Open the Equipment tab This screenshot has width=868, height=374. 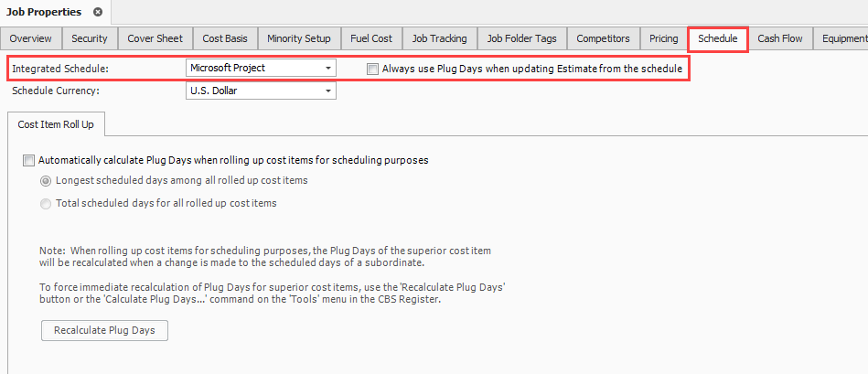[x=843, y=38]
